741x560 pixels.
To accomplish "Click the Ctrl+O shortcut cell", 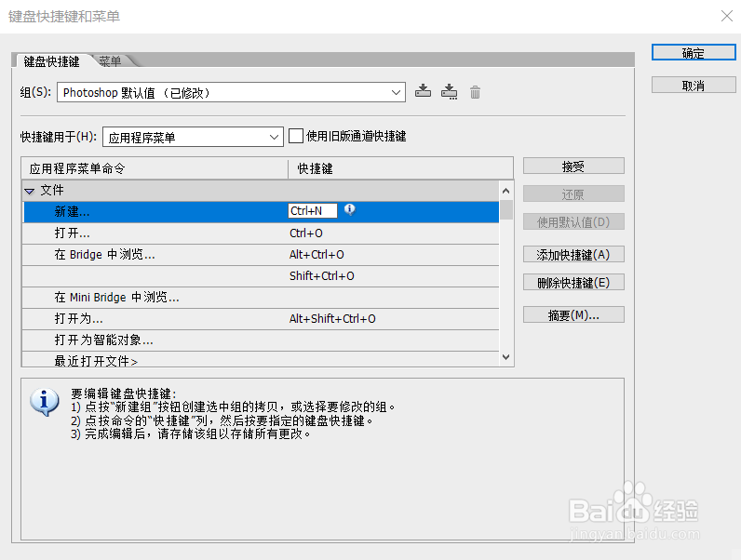I will [305, 233].
